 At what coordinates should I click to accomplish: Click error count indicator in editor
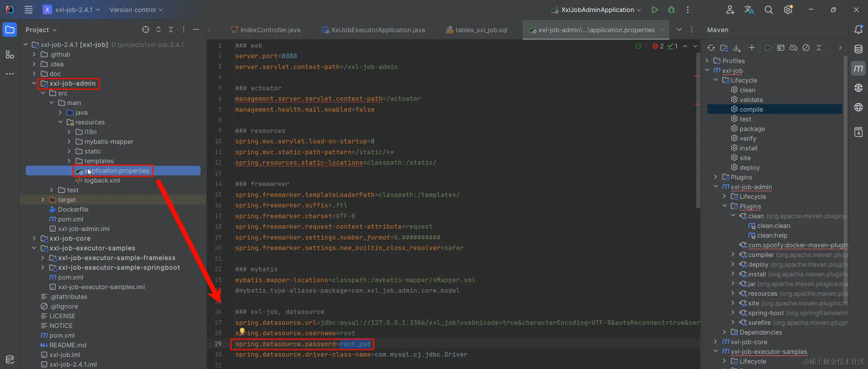click(x=658, y=46)
